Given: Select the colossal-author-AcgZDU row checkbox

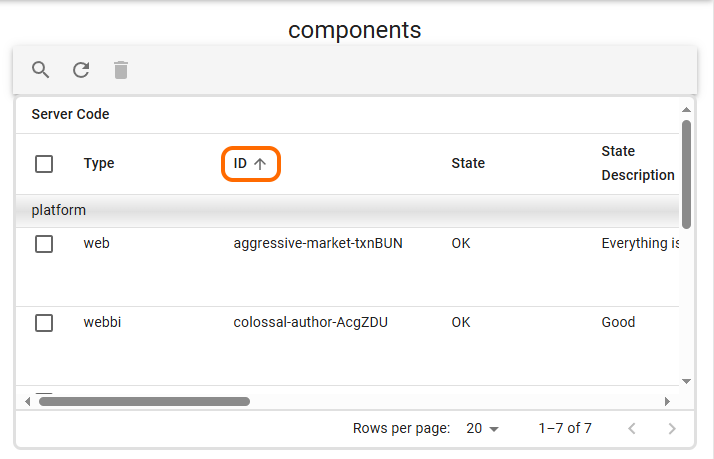Looking at the screenshot, I should click(x=44, y=323).
